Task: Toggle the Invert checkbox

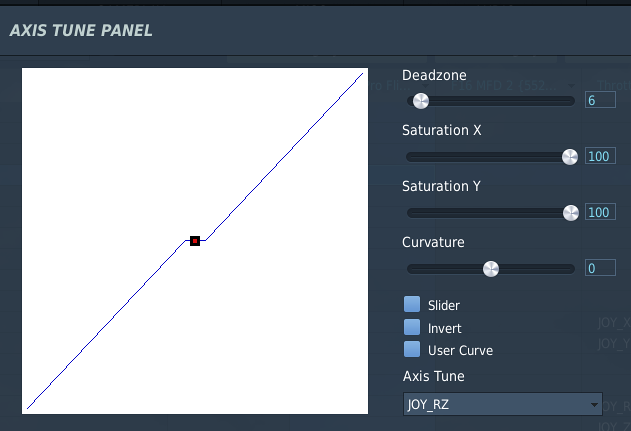Action: pyautogui.click(x=412, y=327)
